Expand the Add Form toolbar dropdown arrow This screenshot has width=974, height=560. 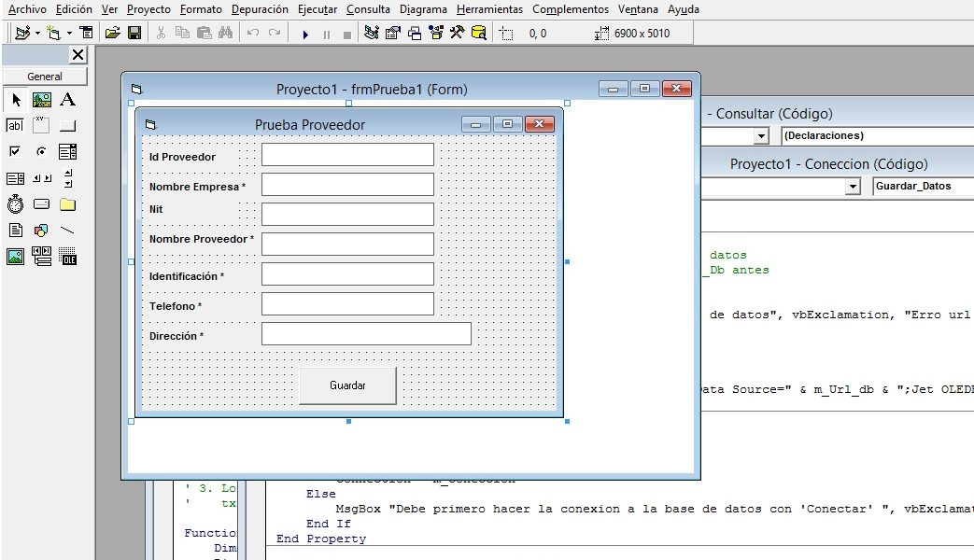coord(69,34)
